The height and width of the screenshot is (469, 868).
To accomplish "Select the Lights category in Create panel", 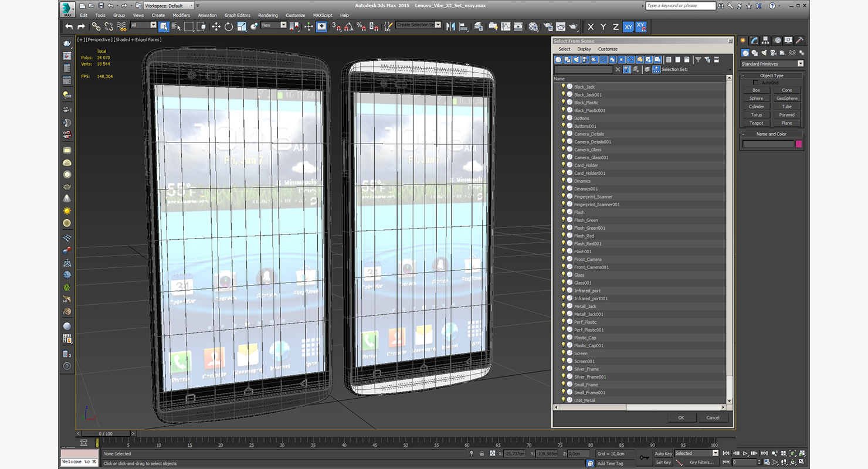I will pos(764,53).
